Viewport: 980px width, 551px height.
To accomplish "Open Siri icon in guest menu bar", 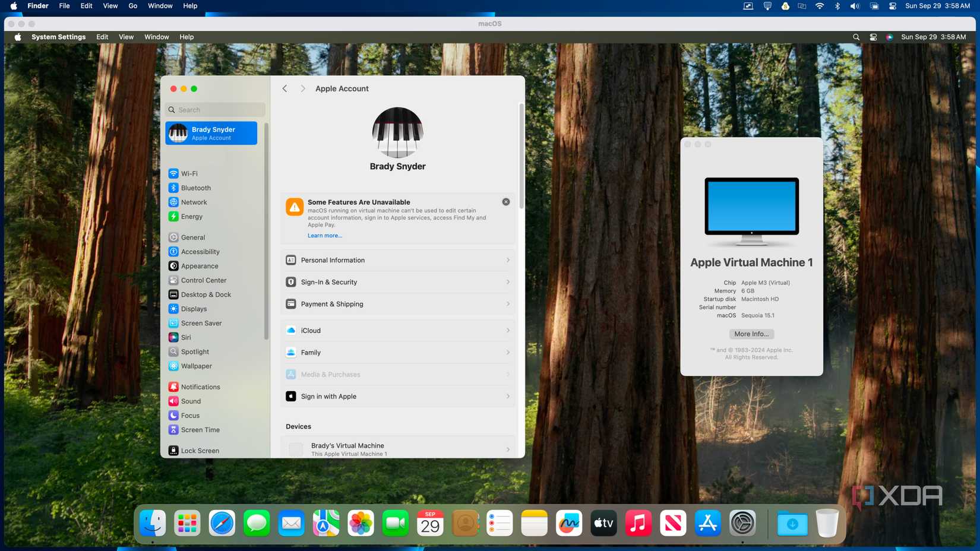I will tap(889, 37).
